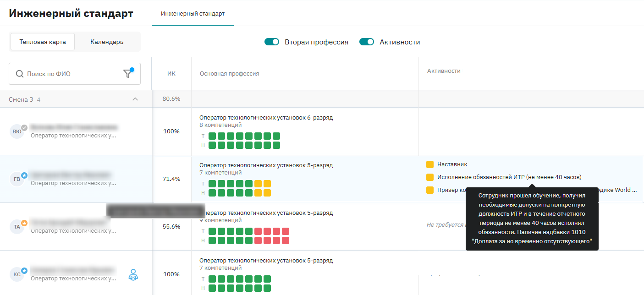
Task: Switch to Календарь view
Action: point(107,42)
